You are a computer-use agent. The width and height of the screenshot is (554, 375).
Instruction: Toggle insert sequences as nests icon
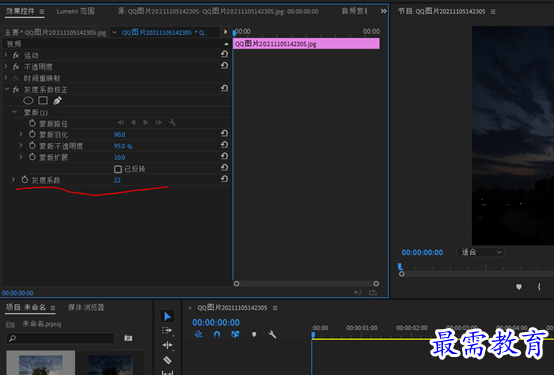click(x=199, y=334)
